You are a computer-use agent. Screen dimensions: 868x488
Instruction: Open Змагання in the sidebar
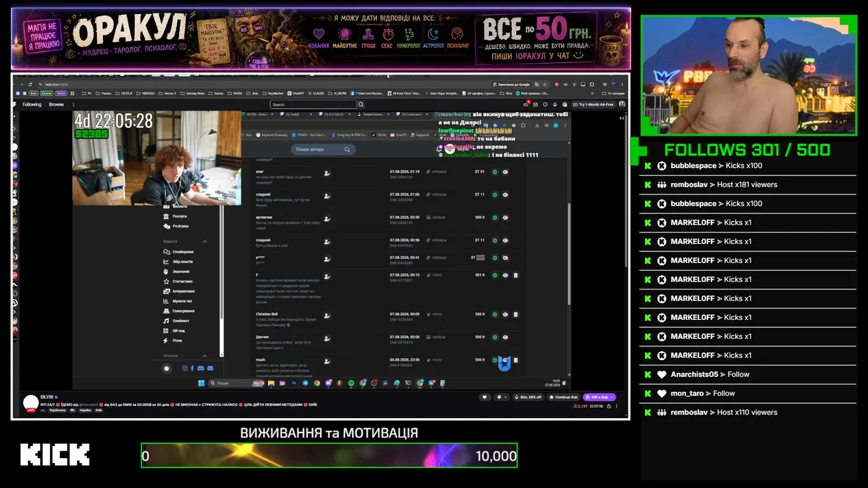(x=177, y=271)
